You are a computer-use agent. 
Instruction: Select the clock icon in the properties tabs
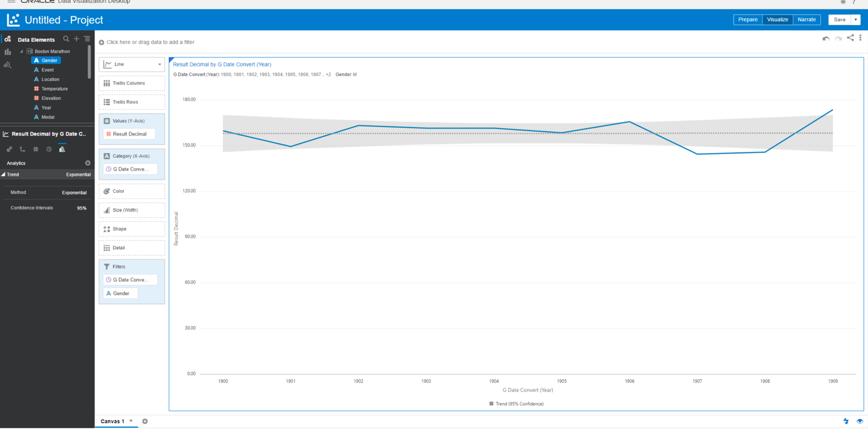[48, 149]
